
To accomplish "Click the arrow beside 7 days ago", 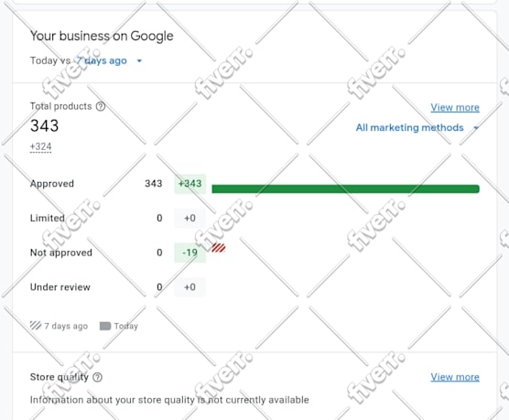I will pyautogui.click(x=139, y=60).
